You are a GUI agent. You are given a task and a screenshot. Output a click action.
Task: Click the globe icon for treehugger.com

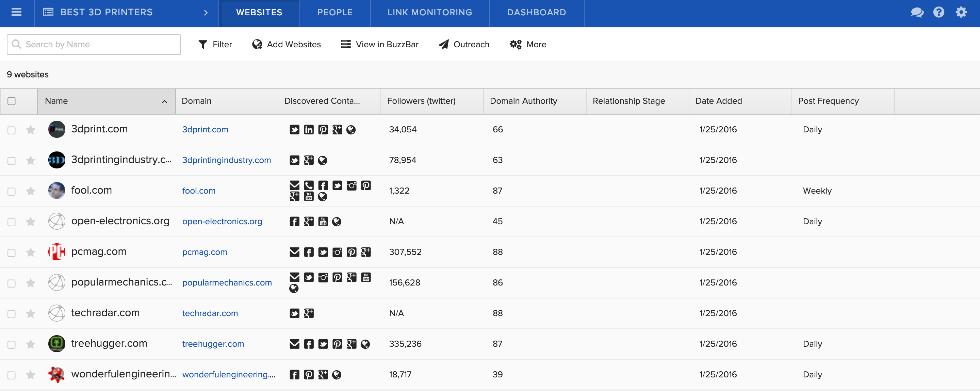click(x=365, y=344)
